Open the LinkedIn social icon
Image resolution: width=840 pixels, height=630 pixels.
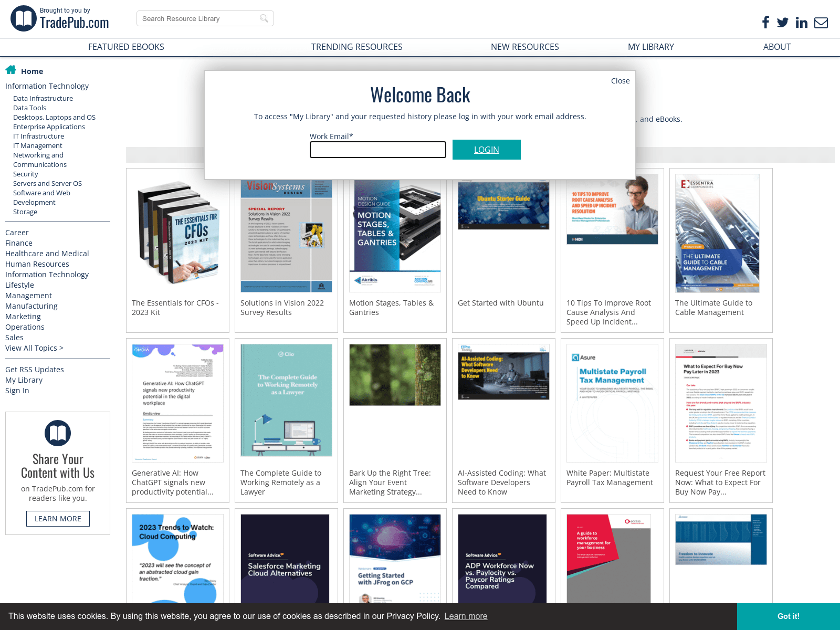[x=801, y=22]
